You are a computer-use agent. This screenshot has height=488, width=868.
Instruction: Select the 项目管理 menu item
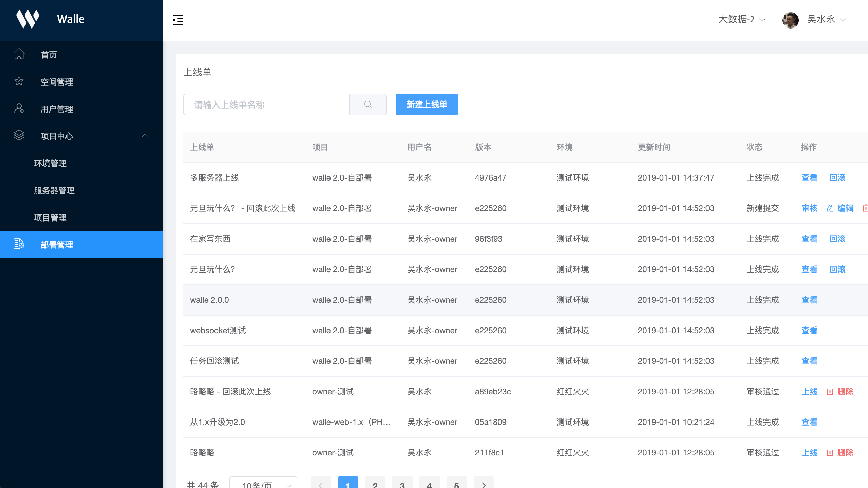coord(50,218)
